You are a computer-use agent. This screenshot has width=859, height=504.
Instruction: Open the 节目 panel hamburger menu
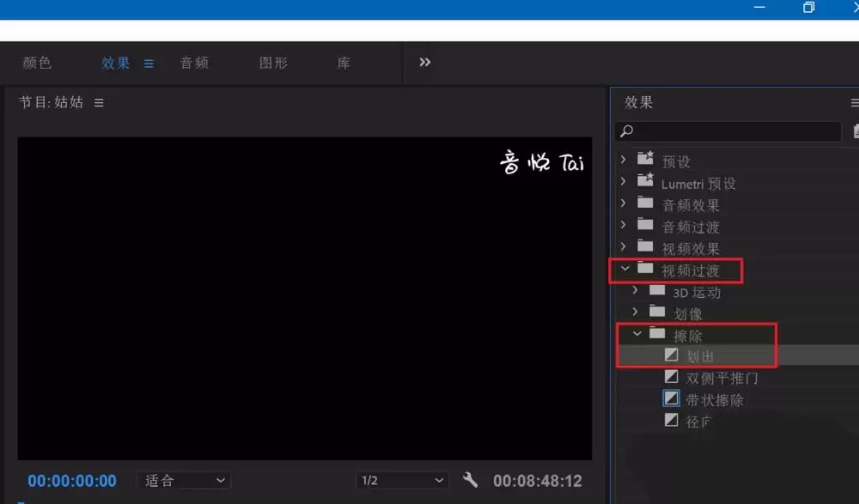(99, 102)
